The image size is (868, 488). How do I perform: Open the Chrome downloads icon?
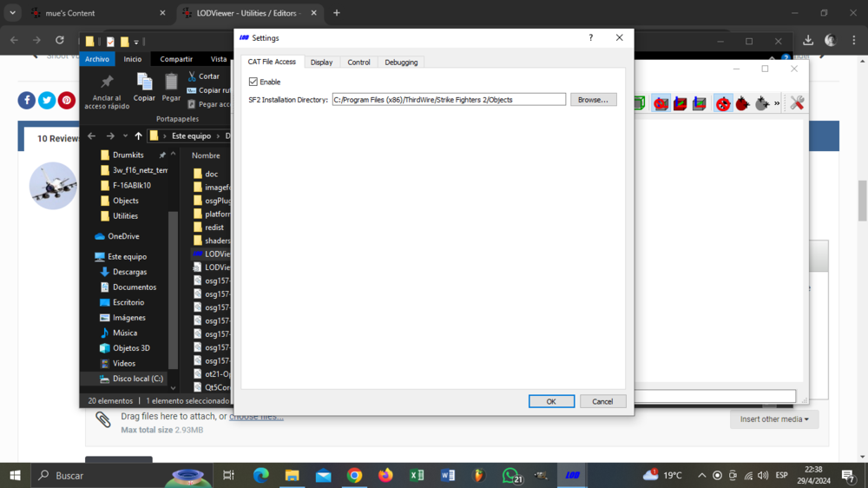click(x=808, y=40)
